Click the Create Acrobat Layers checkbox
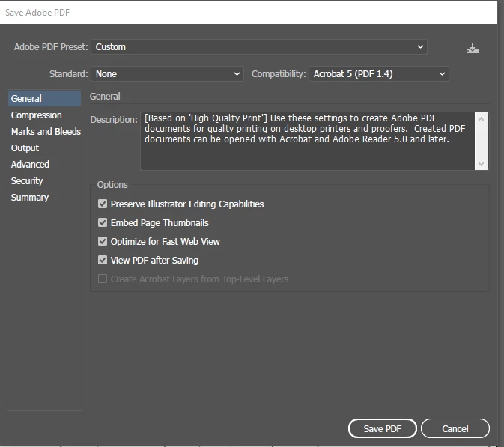This screenshot has width=504, height=447. [x=103, y=279]
